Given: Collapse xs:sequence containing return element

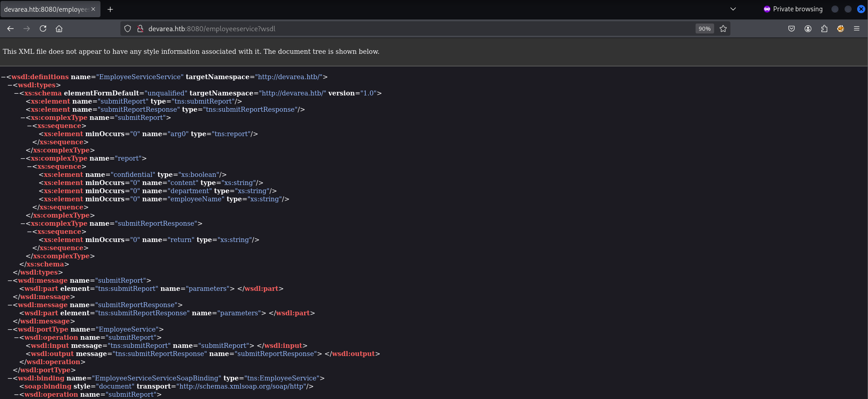Looking at the screenshot, I should [x=29, y=232].
